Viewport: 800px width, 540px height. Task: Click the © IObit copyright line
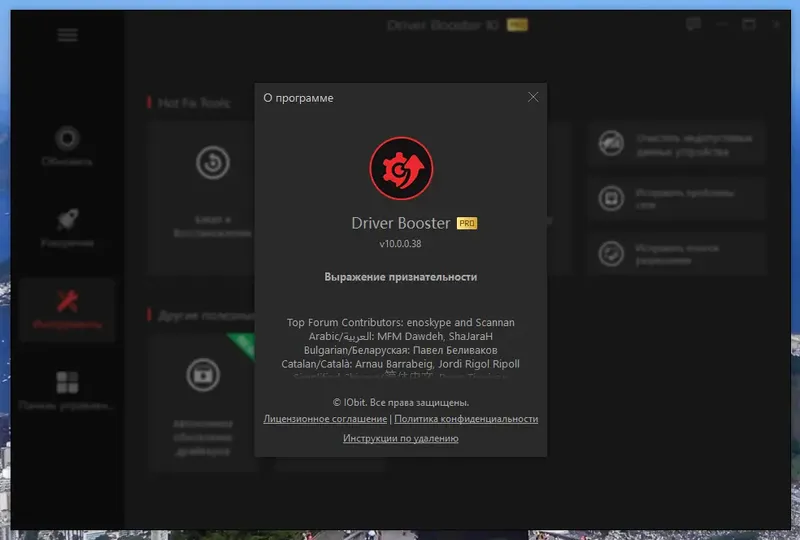point(401,402)
